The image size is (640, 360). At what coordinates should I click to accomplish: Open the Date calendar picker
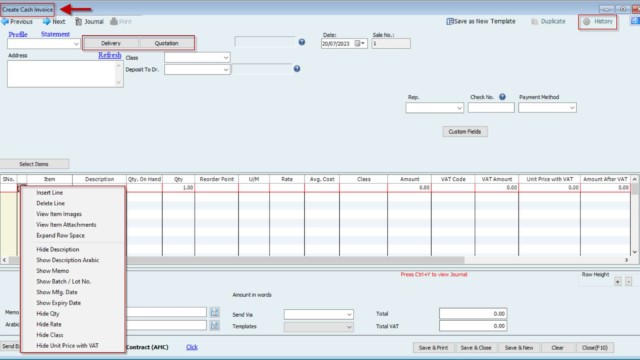click(x=360, y=44)
